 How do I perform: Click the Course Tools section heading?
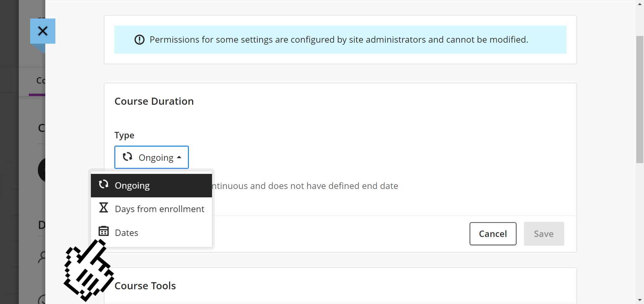click(145, 286)
